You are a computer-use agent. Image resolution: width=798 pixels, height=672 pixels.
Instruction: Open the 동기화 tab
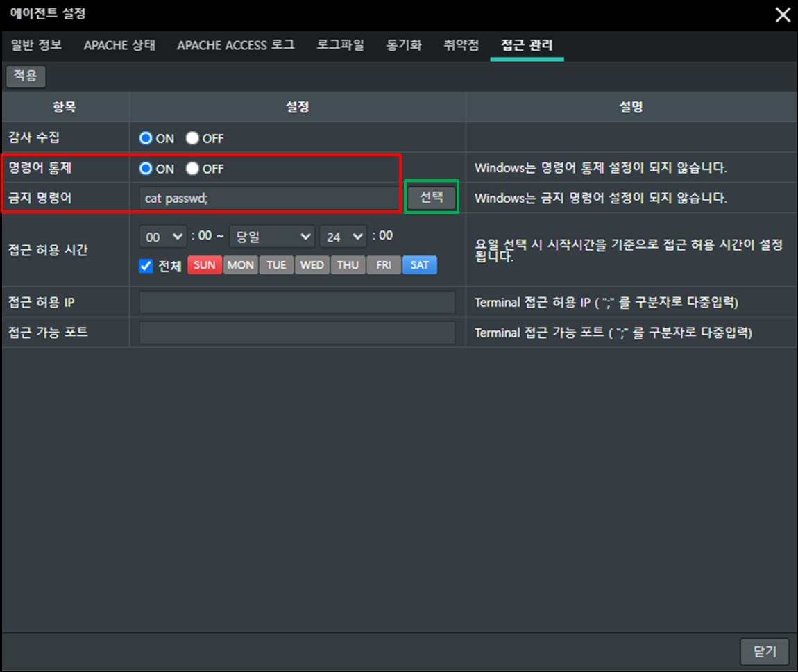[x=404, y=45]
